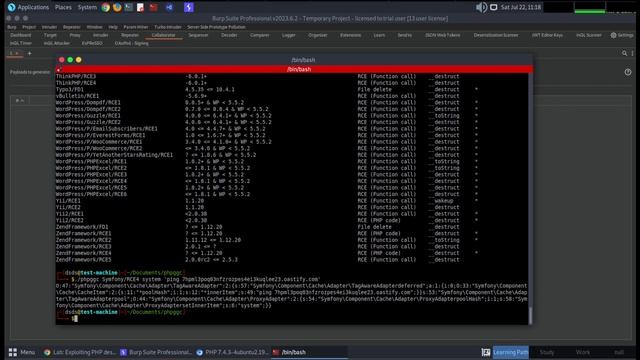Switch to the Learning Path workspace
The image size is (640, 360).
[x=510, y=352]
